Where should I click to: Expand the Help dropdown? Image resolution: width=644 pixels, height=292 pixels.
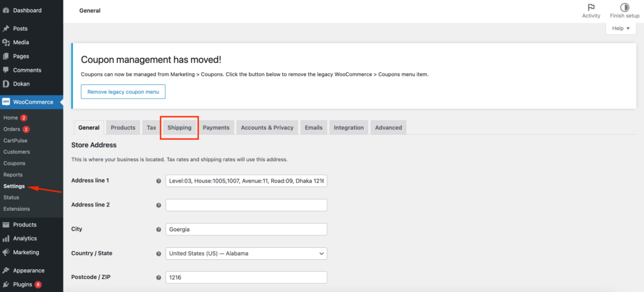tap(621, 28)
